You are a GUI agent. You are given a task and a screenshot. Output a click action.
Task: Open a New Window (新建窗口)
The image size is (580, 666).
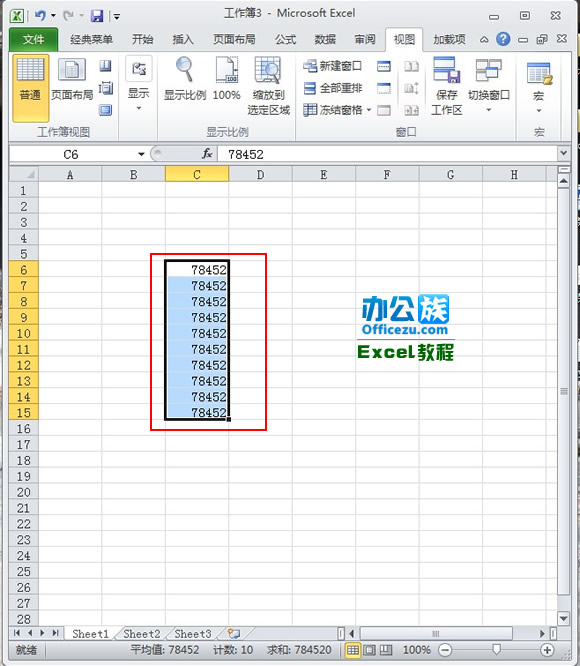point(332,66)
